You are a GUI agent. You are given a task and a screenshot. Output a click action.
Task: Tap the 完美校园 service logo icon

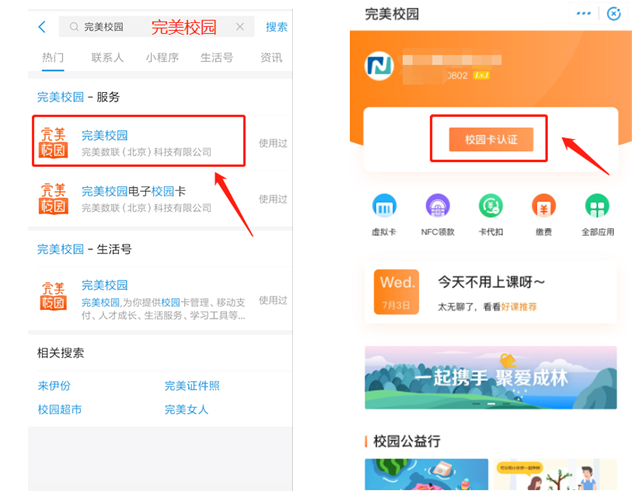[53, 143]
